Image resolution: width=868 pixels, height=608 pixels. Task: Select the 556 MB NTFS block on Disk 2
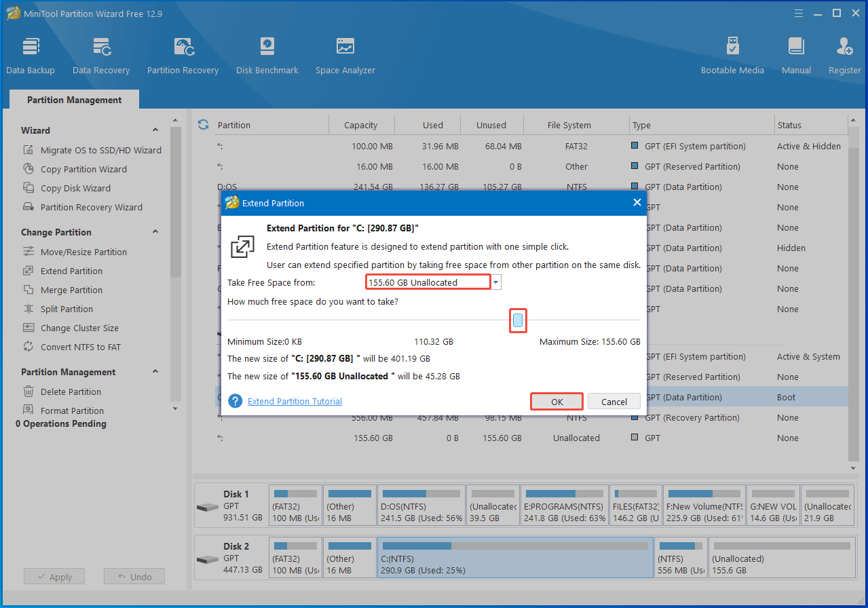(681, 557)
